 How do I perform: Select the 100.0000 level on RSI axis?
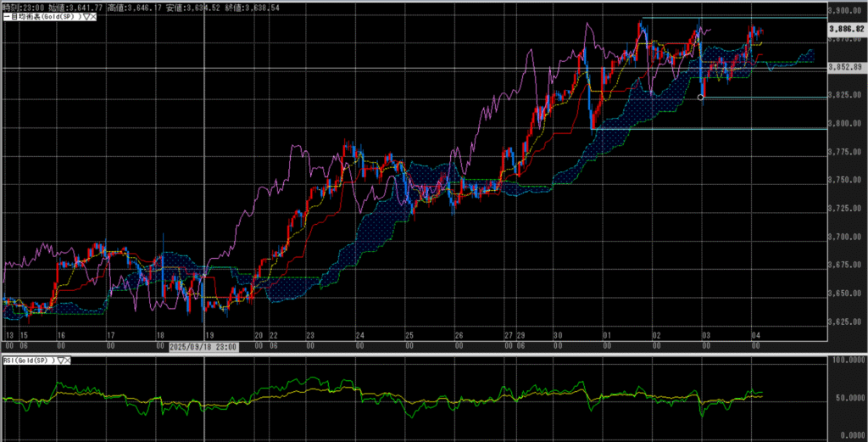[x=849, y=361]
